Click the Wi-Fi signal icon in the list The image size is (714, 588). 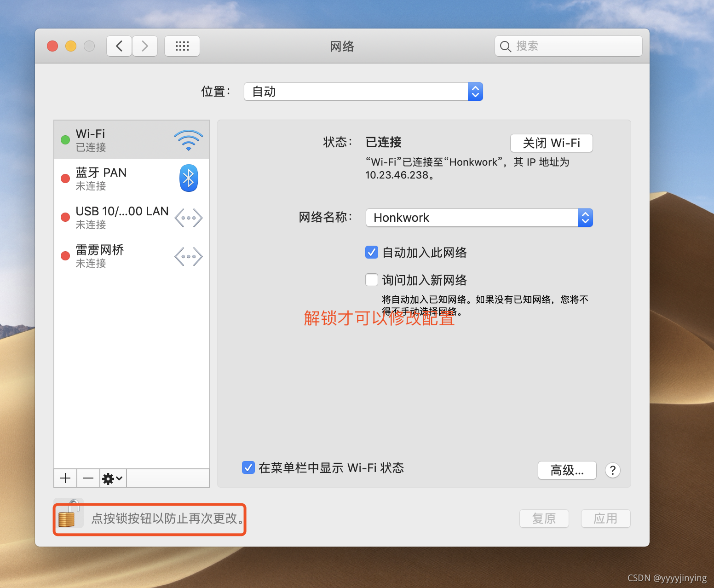point(189,140)
